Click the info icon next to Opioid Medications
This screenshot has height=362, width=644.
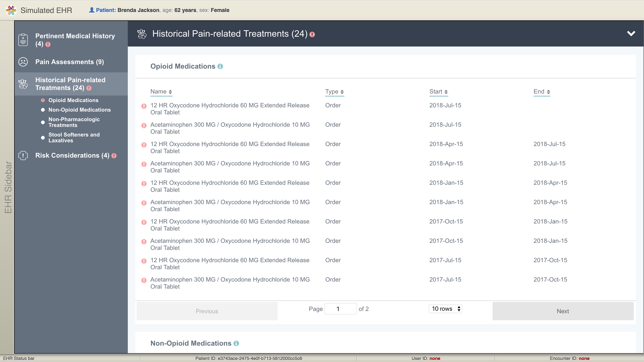pos(220,66)
